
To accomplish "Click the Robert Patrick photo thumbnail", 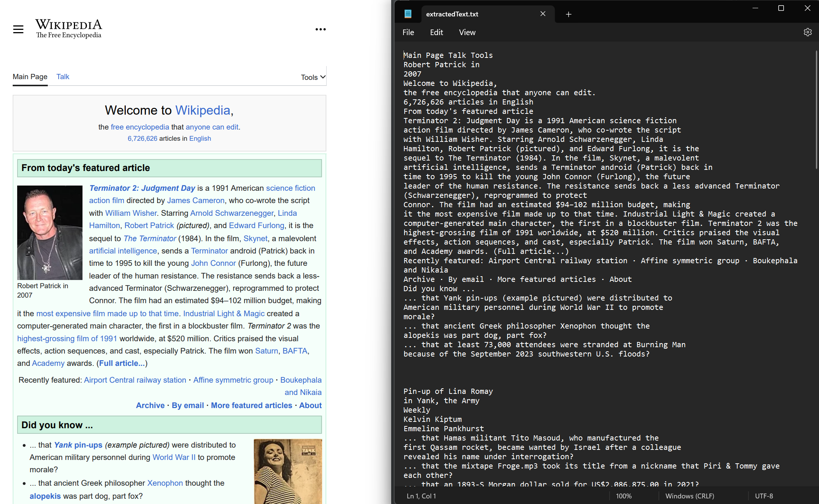I will coord(50,233).
